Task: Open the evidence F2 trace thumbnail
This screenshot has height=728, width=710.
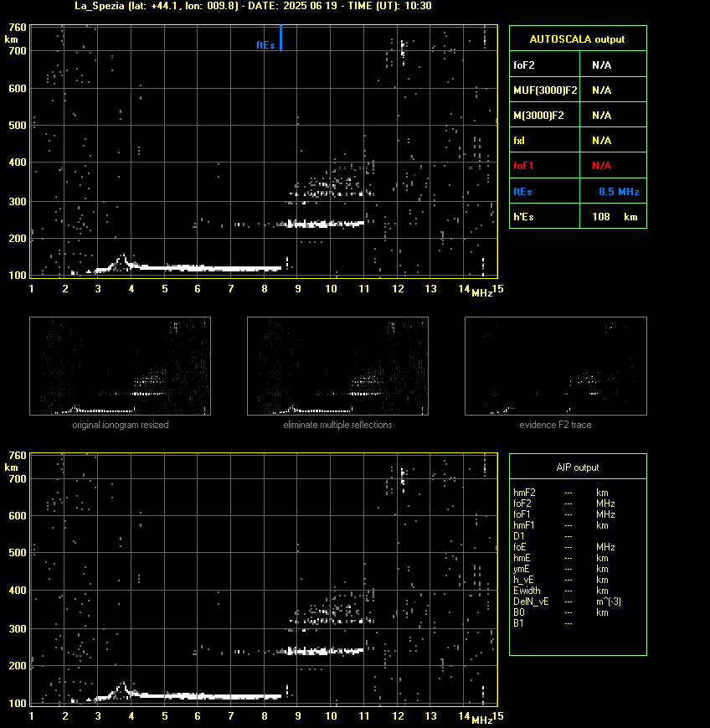Action: tap(556, 366)
